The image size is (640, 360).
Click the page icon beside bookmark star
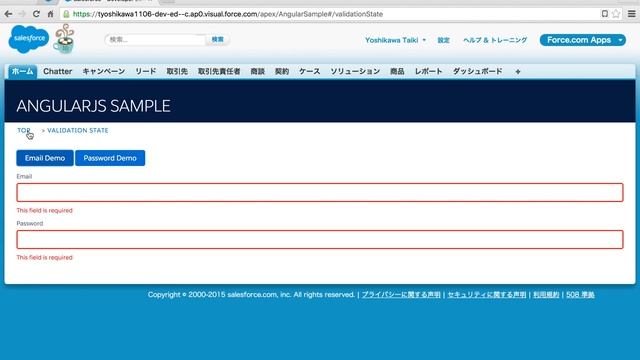(x=604, y=14)
